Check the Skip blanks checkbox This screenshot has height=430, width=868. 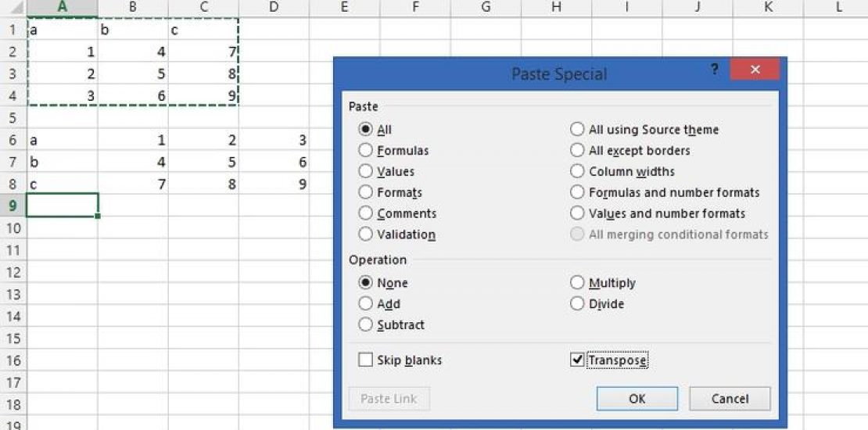(x=365, y=360)
